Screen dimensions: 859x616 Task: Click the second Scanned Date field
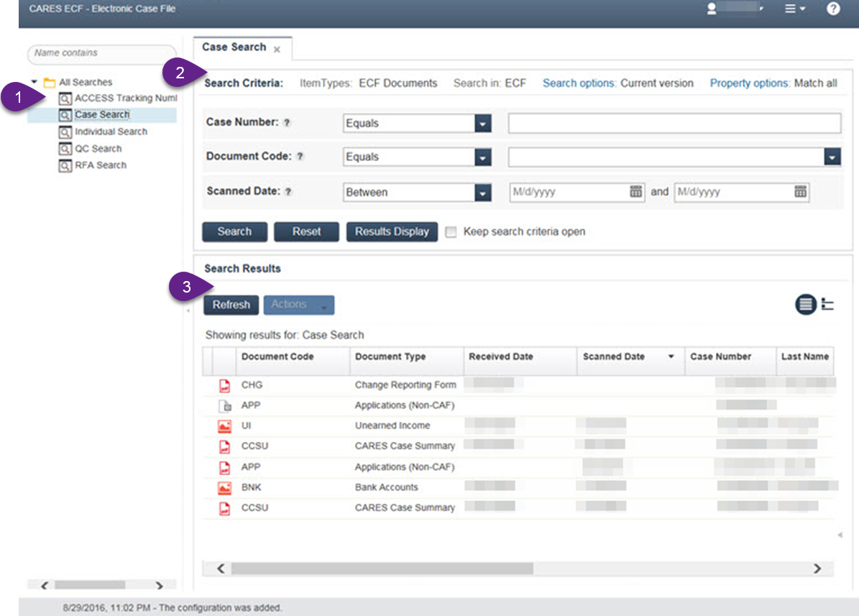[735, 193]
